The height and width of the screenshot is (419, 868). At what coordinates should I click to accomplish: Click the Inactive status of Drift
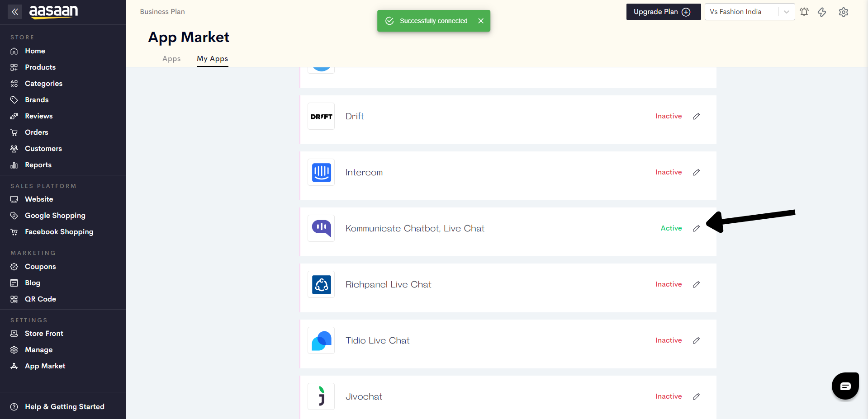click(x=669, y=116)
